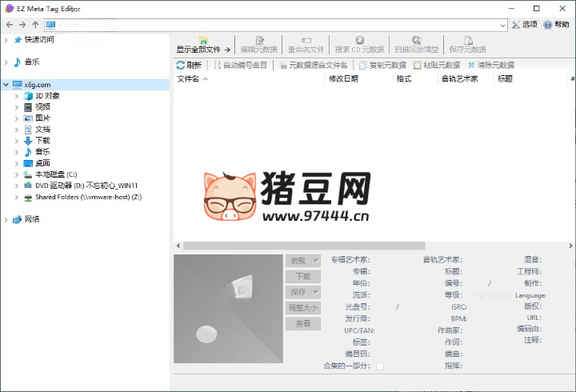Expand the top-level 音乐 node
The width and height of the screenshot is (576, 392).
click(6, 62)
